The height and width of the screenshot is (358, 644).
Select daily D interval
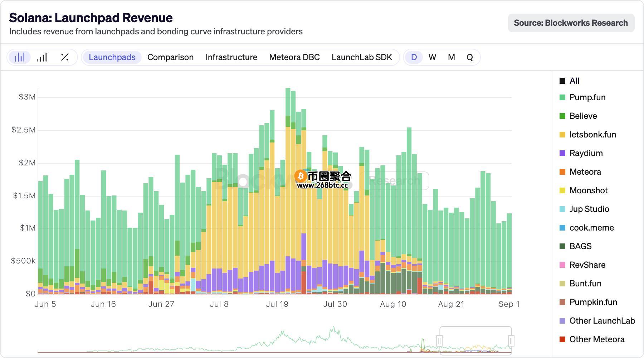tap(414, 57)
